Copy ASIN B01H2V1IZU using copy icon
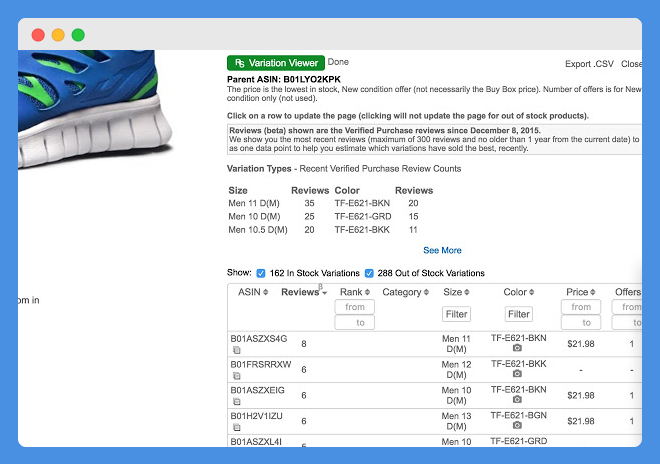Screen dimensions: 660x464 pyautogui.click(x=237, y=427)
